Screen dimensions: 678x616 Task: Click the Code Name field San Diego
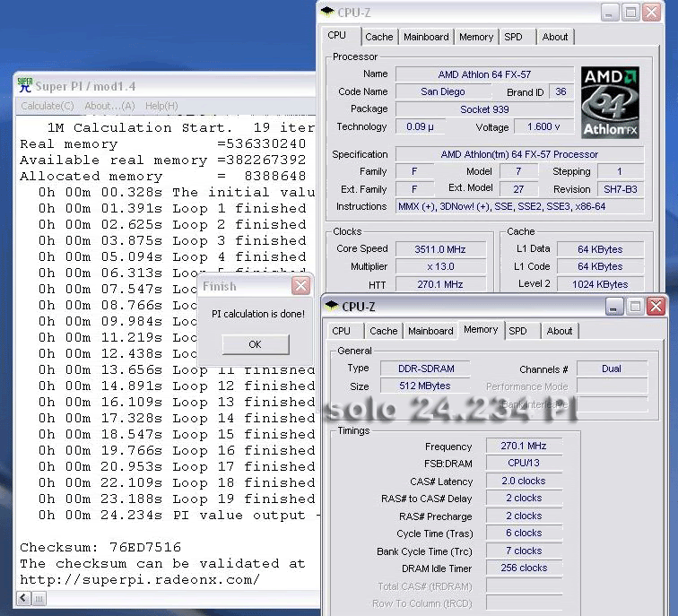[443, 91]
